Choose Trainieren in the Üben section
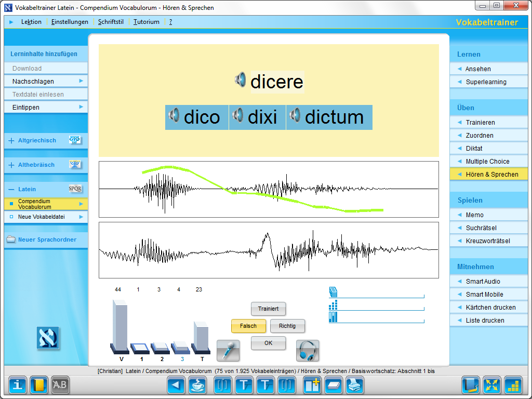Viewport: 532px width, 399px height. [488, 123]
